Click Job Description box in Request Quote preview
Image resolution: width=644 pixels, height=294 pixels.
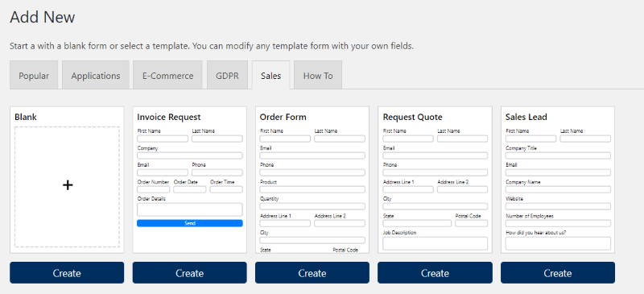435,243
